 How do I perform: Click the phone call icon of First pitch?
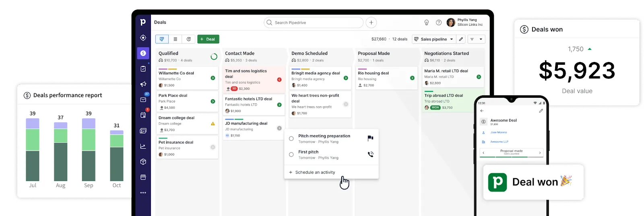click(371, 154)
